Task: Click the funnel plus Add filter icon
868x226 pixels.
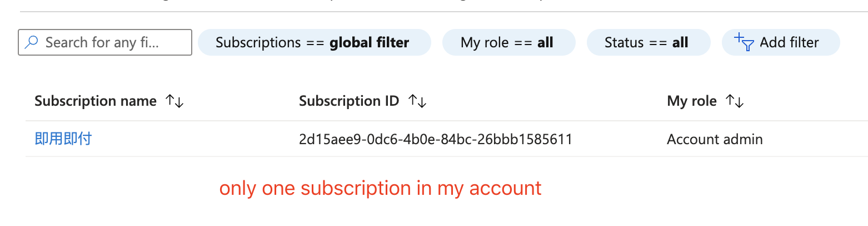Action: pyautogui.click(x=744, y=42)
